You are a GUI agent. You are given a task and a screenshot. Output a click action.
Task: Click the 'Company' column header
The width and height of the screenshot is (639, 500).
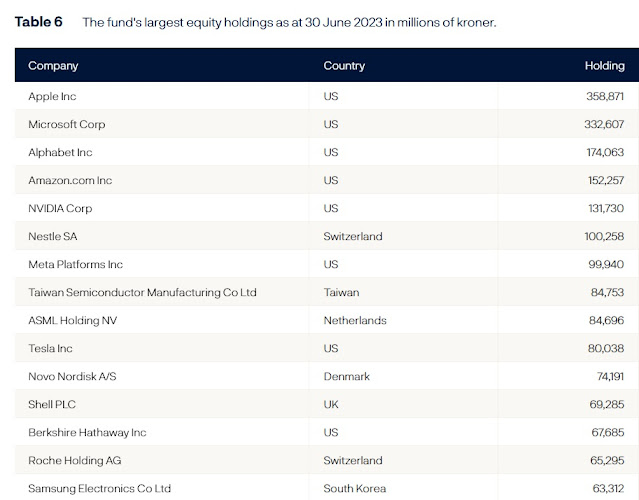(53, 66)
